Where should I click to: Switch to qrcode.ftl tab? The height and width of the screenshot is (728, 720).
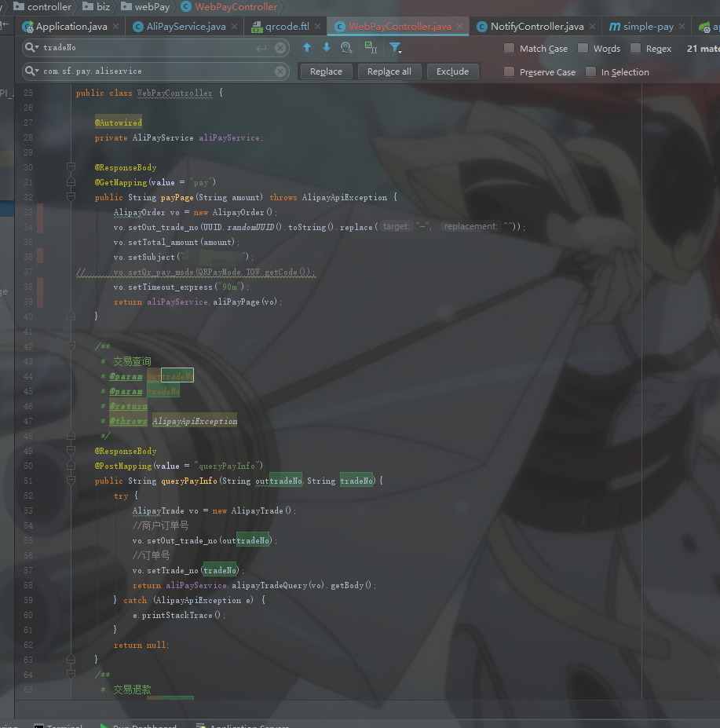[287, 27]
